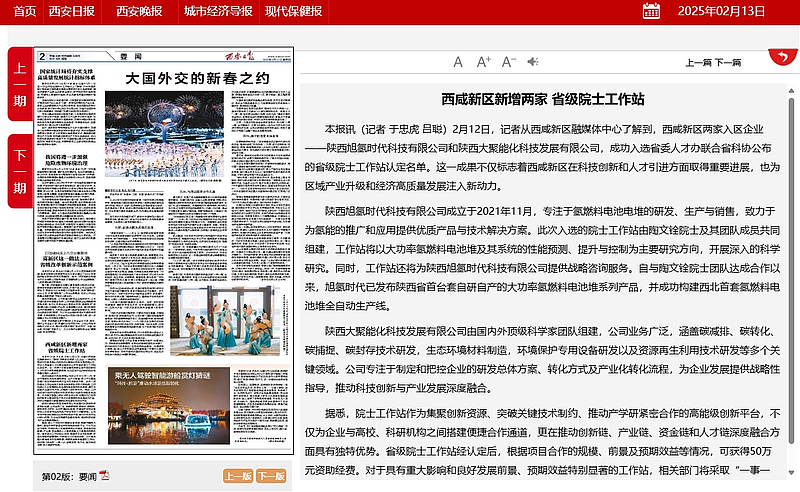
Task: Click the red back arrow icon
Action: (783, 57)
